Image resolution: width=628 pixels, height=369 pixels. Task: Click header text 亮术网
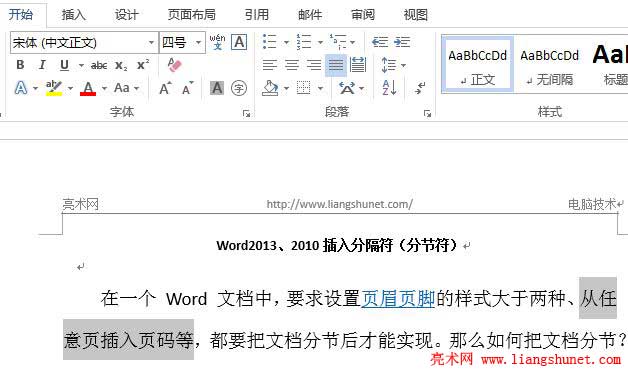point(81,204)
